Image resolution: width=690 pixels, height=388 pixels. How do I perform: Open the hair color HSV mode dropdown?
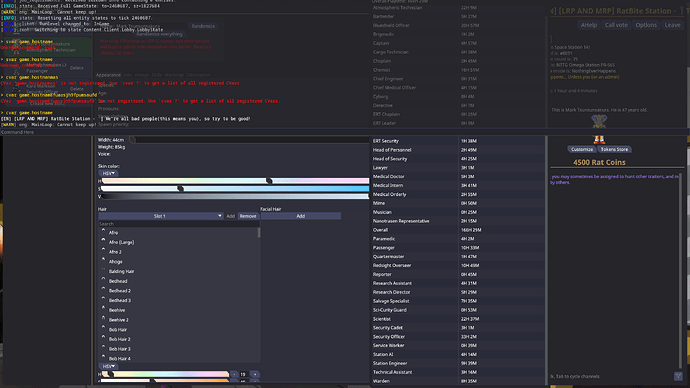click(x=108, y=366)
